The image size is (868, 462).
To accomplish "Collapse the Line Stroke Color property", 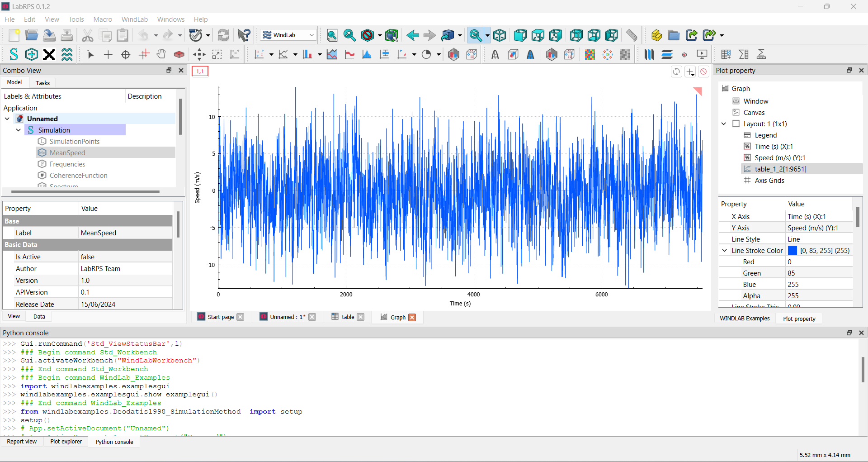I will (725, 251).
